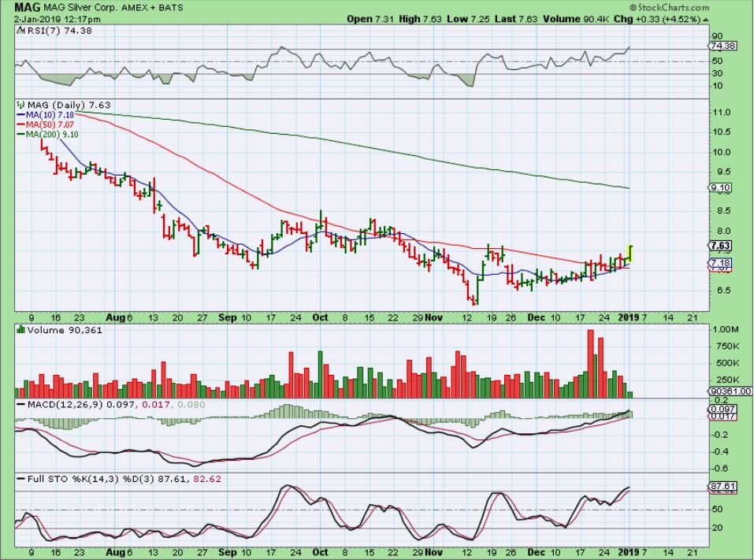Click the 2-Jan-2019 12:17pm timestamp

(x=57, y=20)
